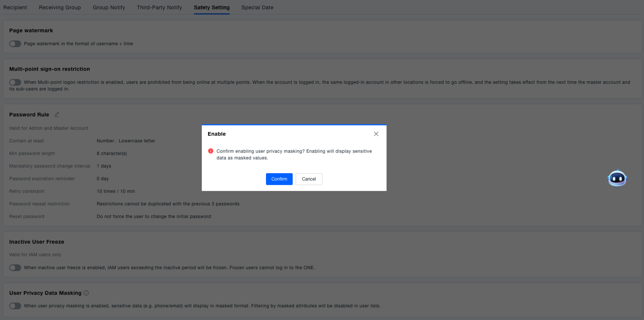Click the red warning icon in the dialog
644x320 pixels.
pos(211,151)
